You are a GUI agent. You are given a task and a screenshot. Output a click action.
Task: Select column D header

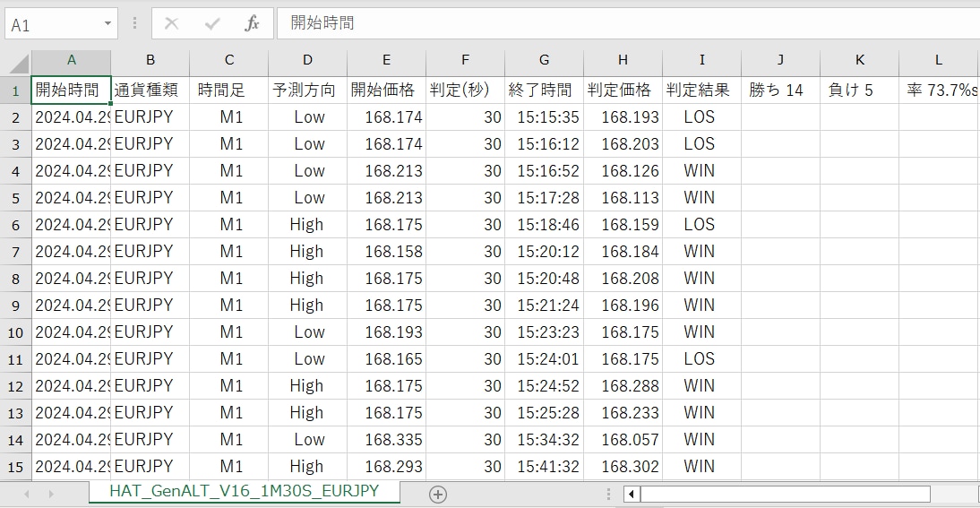307,61
